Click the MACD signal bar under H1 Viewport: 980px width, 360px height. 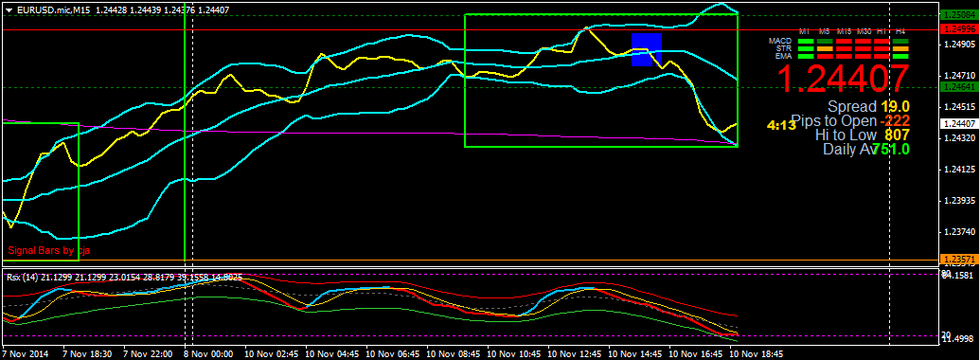coord(882,42)
